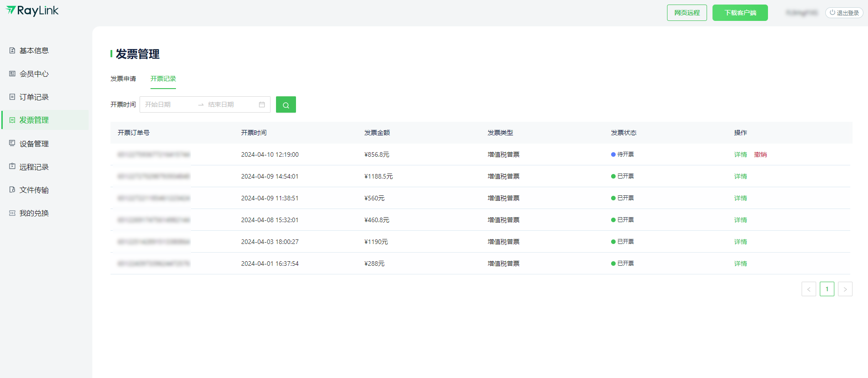Click the 网页远程 button

[x=687, y=13]
